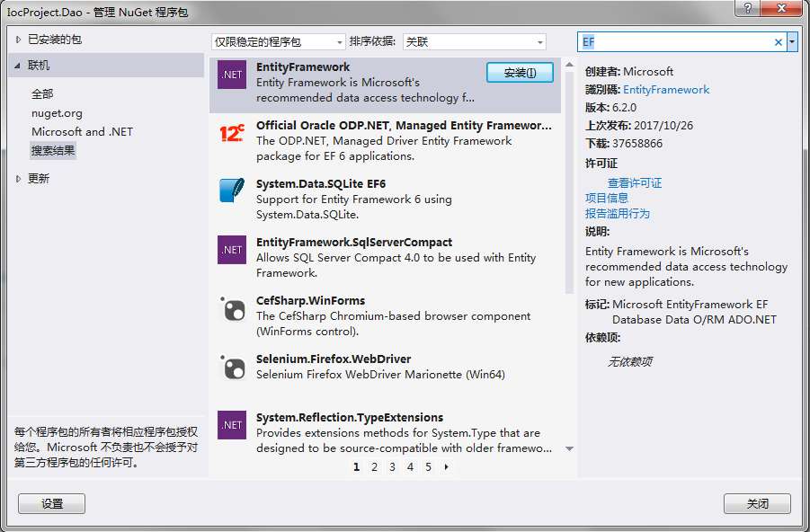The width and height of the screenshot is (810, 532).
Task: Expand the 更新 section
Action: click(x=18, y=179)
